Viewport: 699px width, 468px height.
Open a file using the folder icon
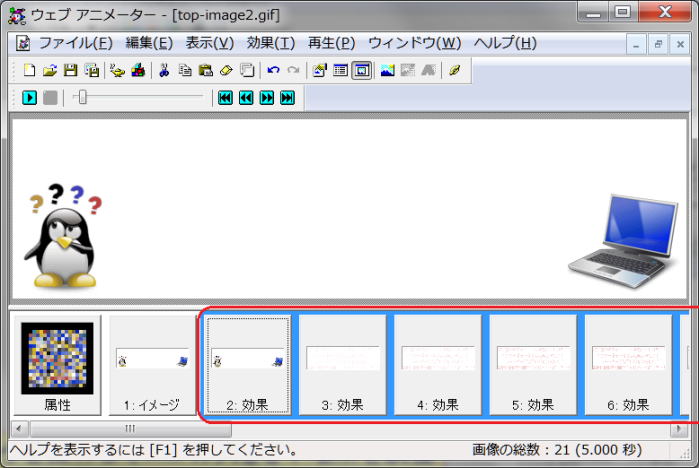pyautogui.click(x=50, y=70)
